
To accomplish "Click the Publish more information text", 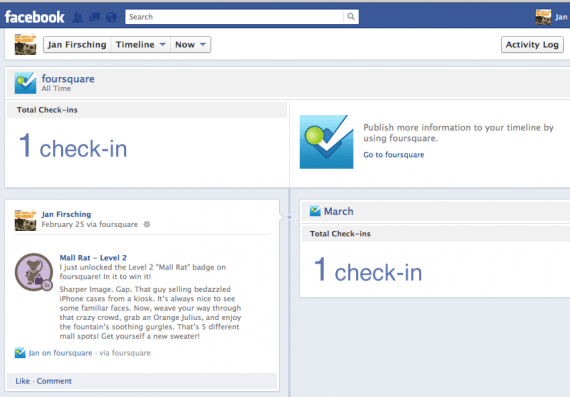I will pyautogui.click(x=458, y=133).
